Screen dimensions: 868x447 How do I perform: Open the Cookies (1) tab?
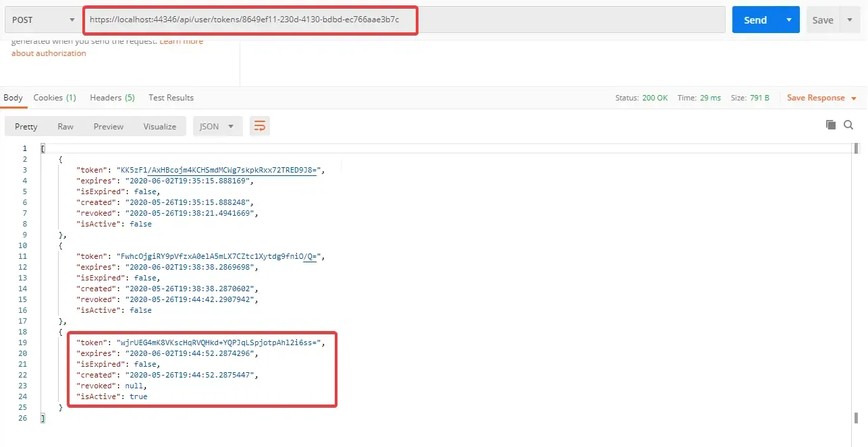(x=55, y=97)
